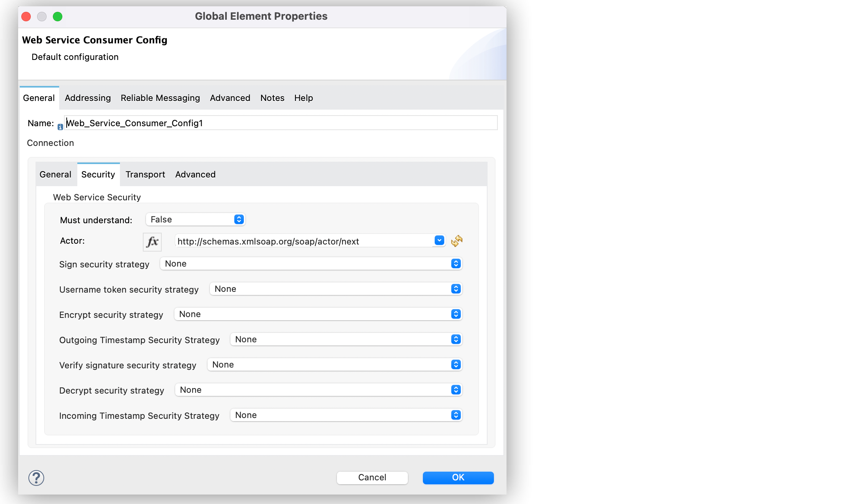Expand Verify signature security strategy dropdown
The height and width of the screenshot is (504, 845).
point(457,364)
